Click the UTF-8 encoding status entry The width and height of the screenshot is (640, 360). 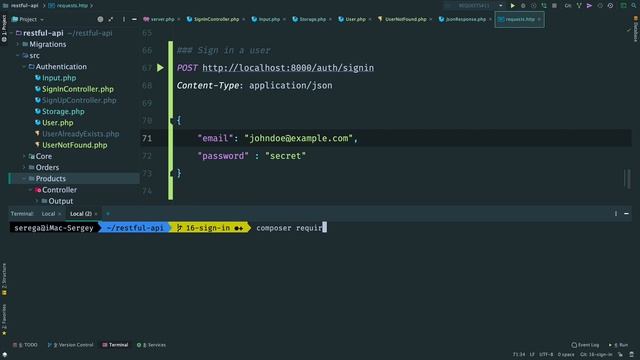[x=546, y=355]
